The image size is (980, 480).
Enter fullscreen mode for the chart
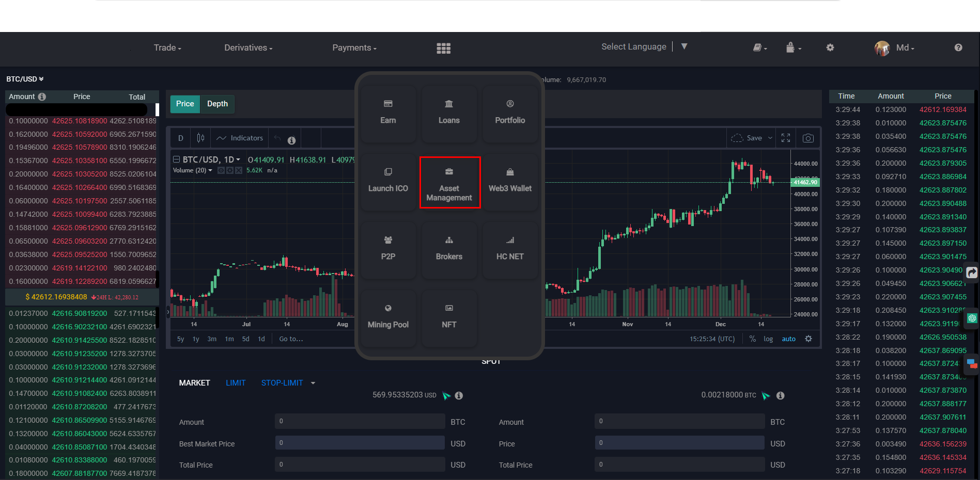click(x=786, y=138)
